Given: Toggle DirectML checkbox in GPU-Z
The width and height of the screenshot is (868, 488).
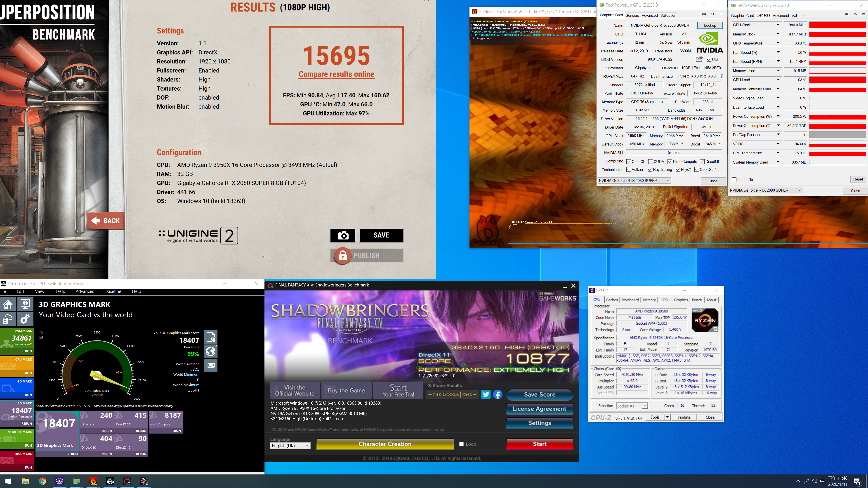Looking at the screenshot, I should coord(702,162).
